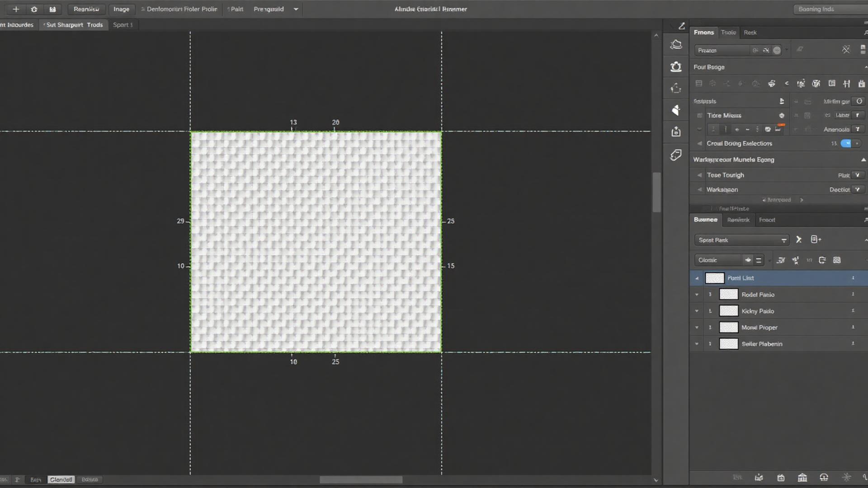Select the cursor arrow tool in the left sidebar
Viewport: 868px width, 488px height.
[x=676, y=110]
